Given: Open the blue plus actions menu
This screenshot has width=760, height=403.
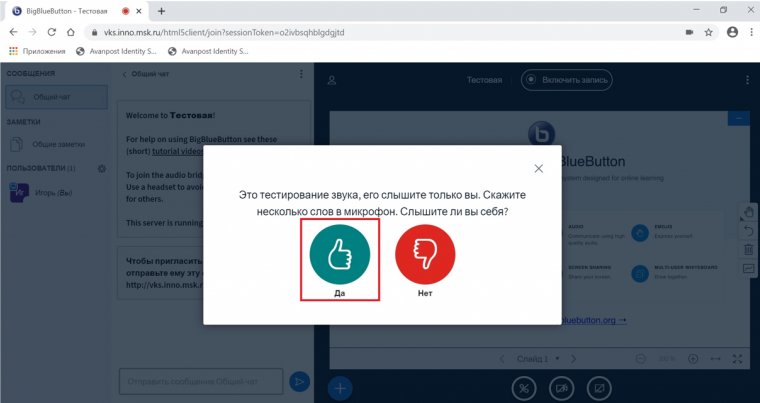Looking at the screenshot, I should click(340, 386).
